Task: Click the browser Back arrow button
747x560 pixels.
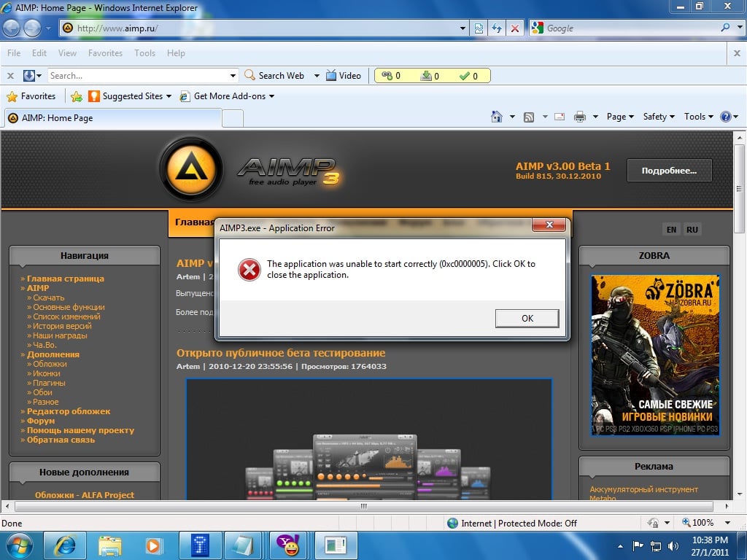Action: point(12,28)
